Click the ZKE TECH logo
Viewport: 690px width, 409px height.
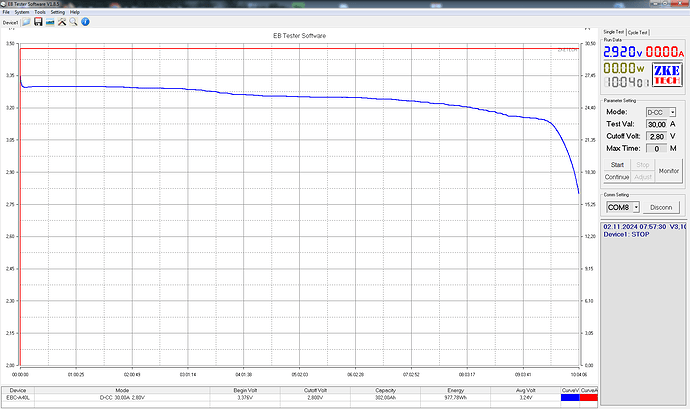click(x=667, y=75)
